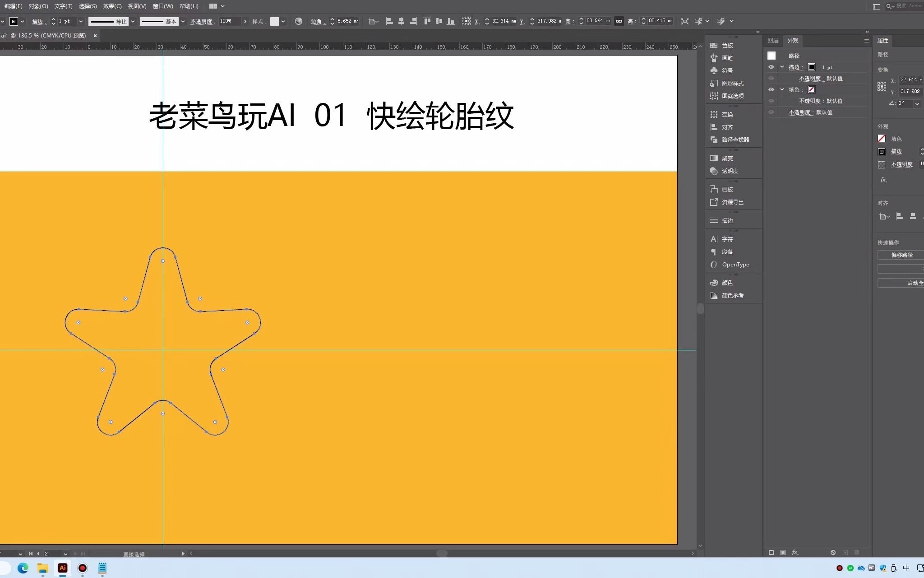Viewport: 924px width, 578px height.
Task: Open the 对象(O) menu
Action: click(x=38, y=6)
